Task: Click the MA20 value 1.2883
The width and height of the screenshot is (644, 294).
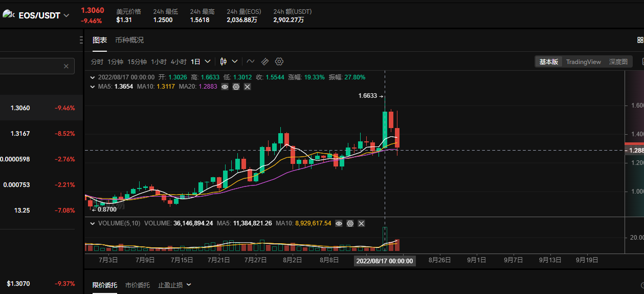Action: click(x=207, y=87)
